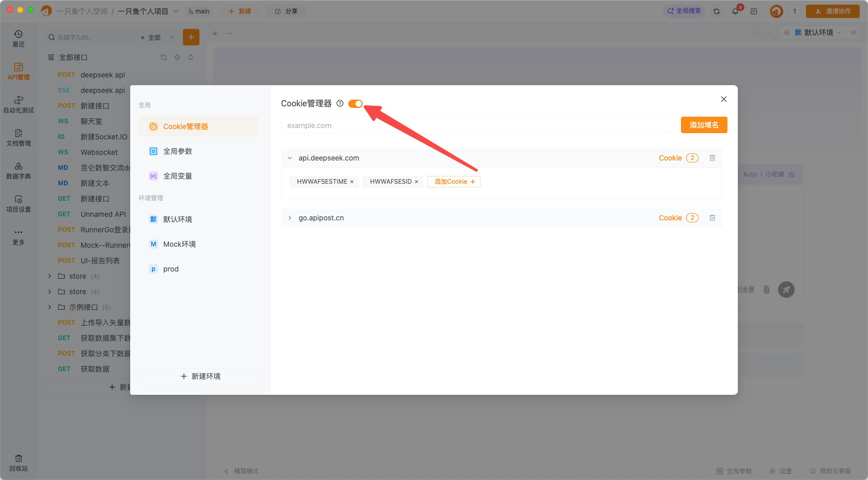Click the 添加Cookie + button
Image resolution: width=868 pixels, height=480 pixels.
click(454, 182)
